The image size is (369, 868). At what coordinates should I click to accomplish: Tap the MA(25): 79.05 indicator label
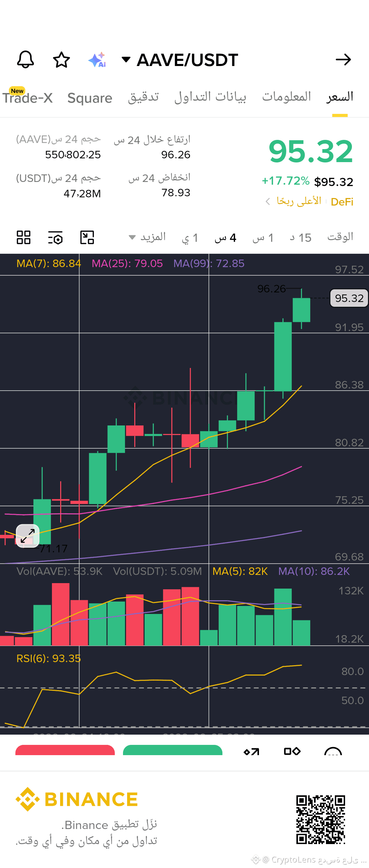127,263
